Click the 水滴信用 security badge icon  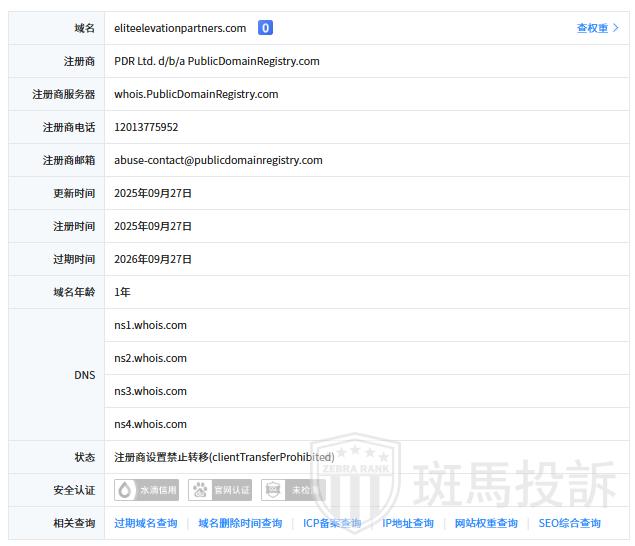coord(147,490)
